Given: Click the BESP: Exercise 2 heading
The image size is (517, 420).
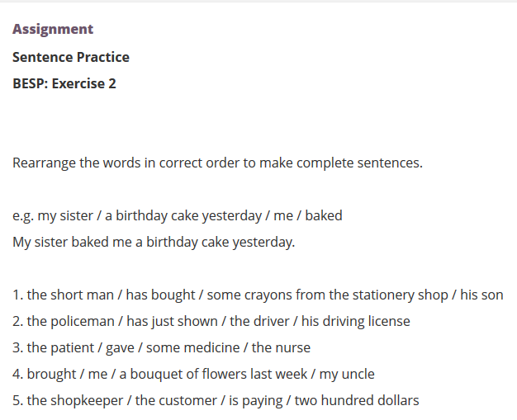Looking at the screenshot, I should click(64, 83).
